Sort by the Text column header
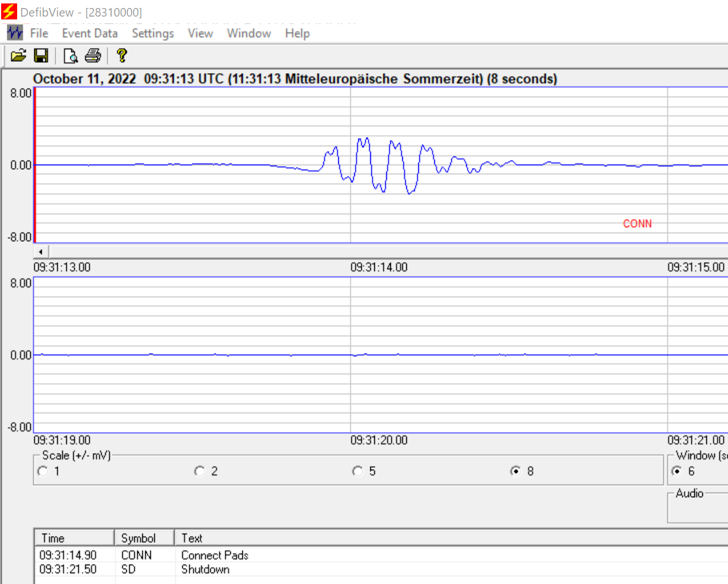 451,538
